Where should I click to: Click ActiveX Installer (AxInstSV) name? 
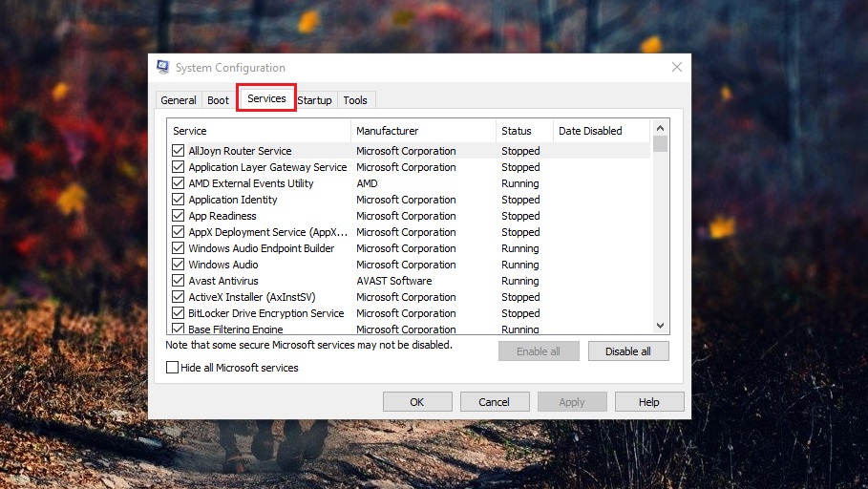252,297
